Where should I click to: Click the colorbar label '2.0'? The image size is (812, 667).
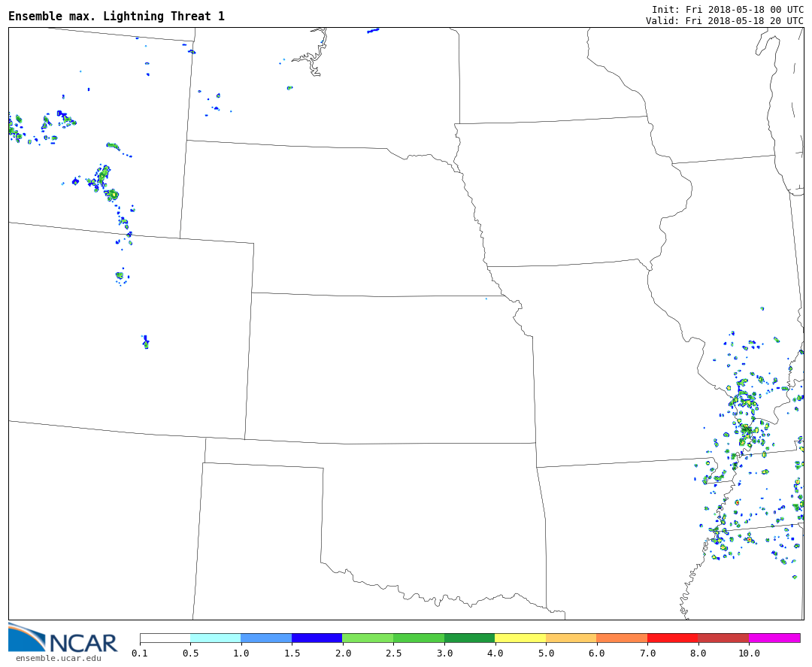343,653
